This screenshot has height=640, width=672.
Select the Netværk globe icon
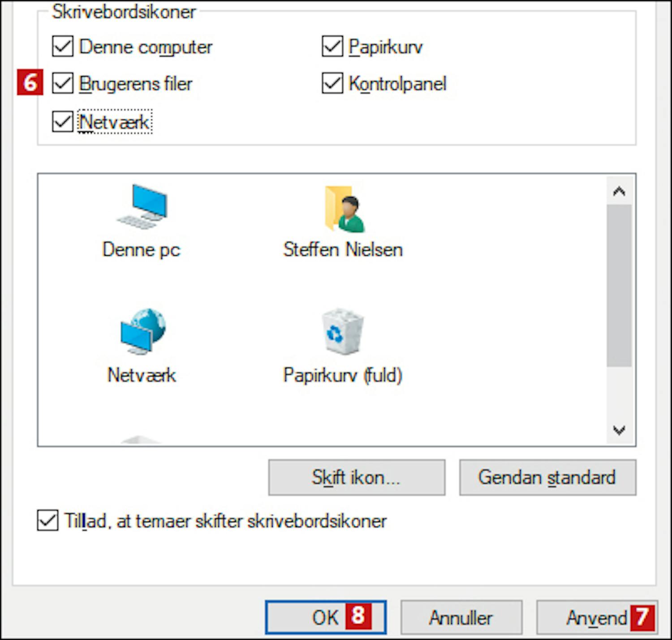(142, 332)
